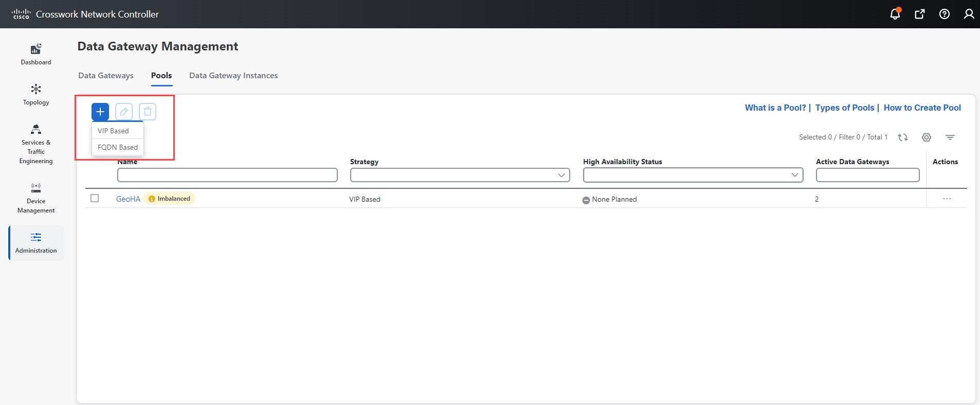Click the Active Data Gateways column header
980x405 pixels.
(x=852, y=162)
